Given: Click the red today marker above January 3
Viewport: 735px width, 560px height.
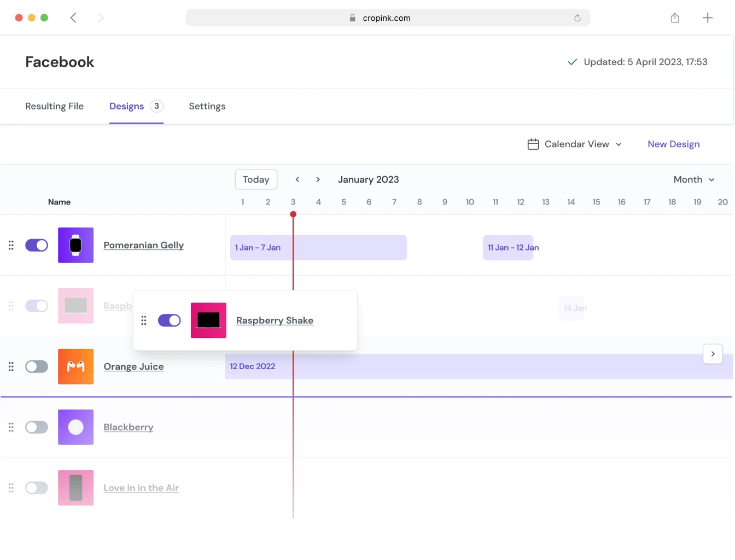Looking at the screenshot, I should [x=293, y=214].
